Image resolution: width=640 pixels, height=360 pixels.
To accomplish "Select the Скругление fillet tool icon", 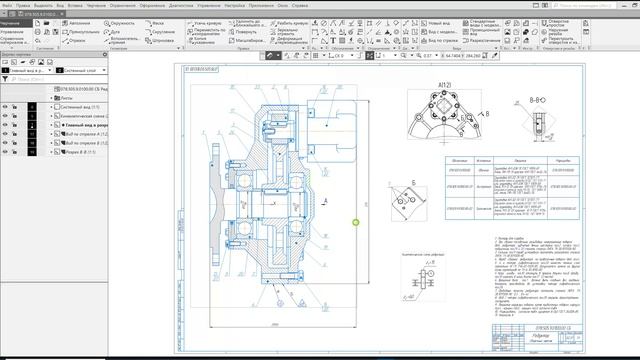I will coord(148,32).
